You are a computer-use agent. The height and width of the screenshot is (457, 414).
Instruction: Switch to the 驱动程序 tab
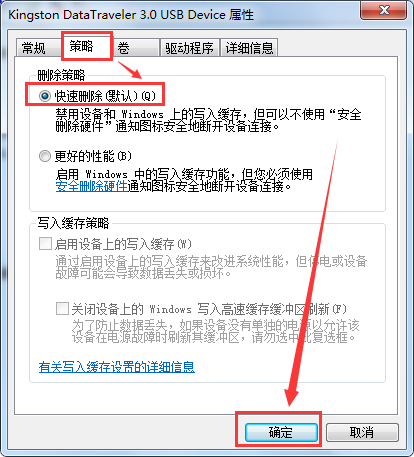tap(189, 48)
